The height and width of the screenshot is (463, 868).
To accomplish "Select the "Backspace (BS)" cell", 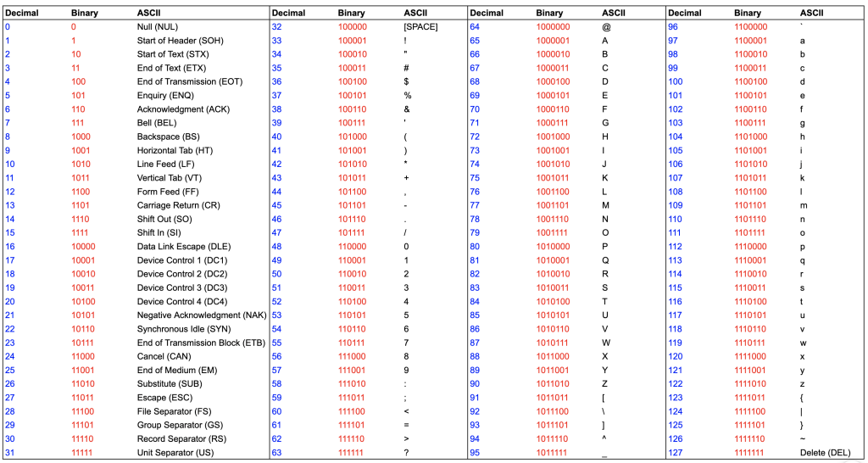I will [168, 137].
